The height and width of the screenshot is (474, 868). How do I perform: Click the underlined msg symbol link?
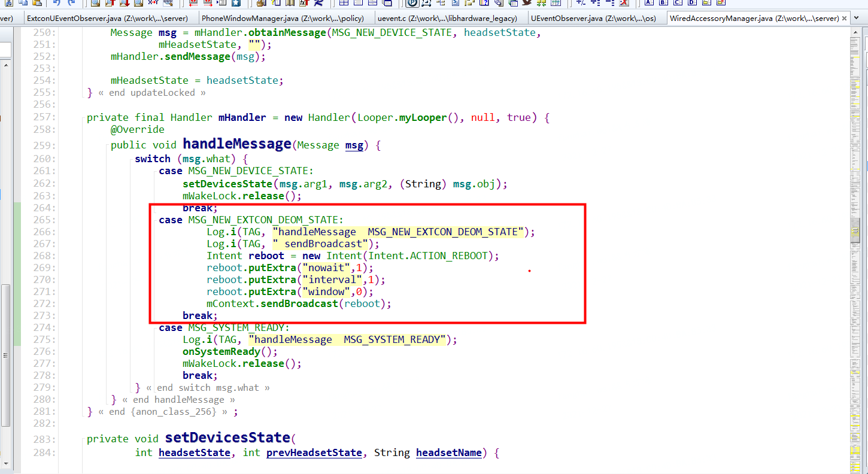[354, 145]
